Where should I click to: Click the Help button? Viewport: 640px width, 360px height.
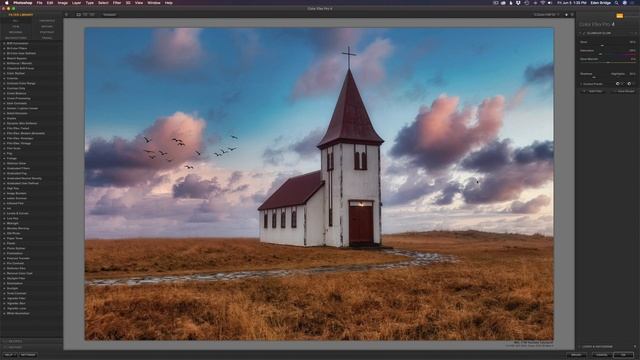[10, 355]
